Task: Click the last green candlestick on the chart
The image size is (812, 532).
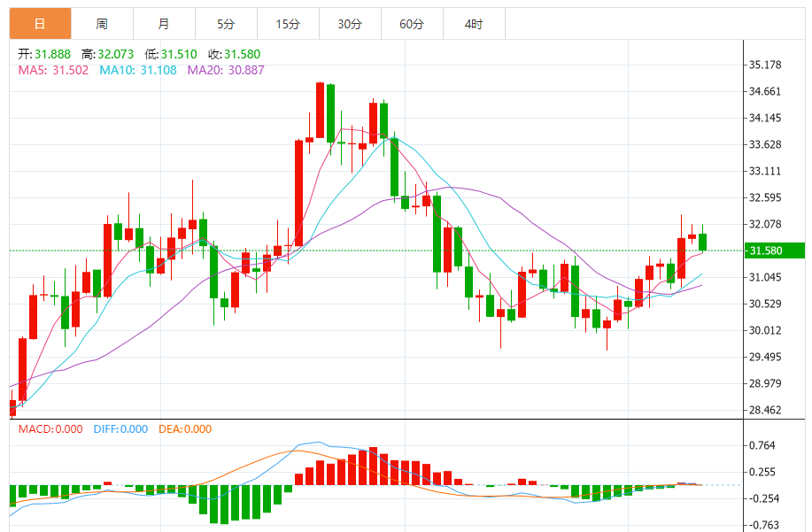Action: pos(703,242)
